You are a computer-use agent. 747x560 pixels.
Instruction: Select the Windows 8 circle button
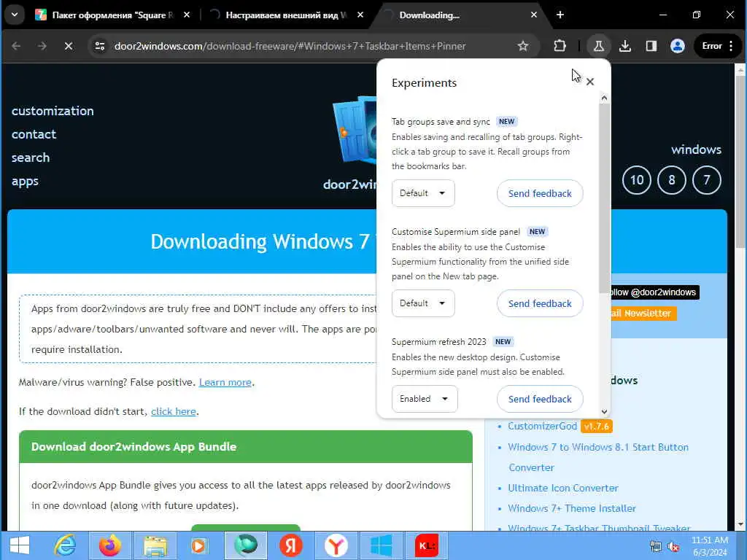(x=672, y=180)
